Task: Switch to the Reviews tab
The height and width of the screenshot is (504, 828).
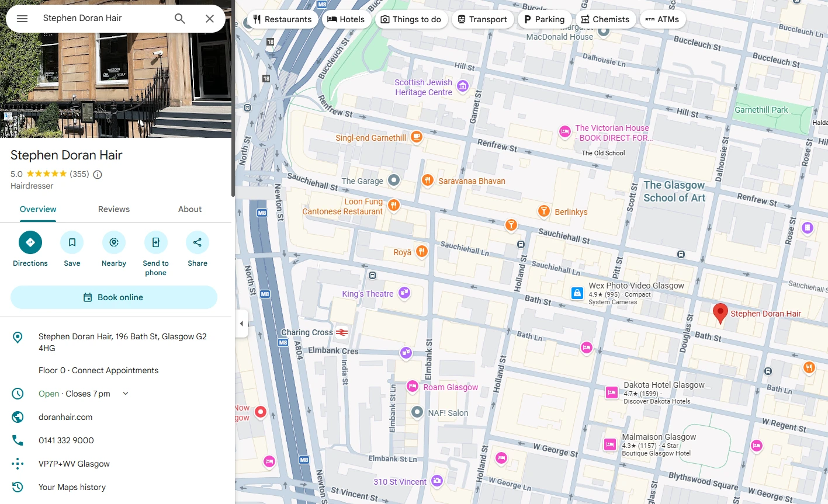Action: pos(114,209)
